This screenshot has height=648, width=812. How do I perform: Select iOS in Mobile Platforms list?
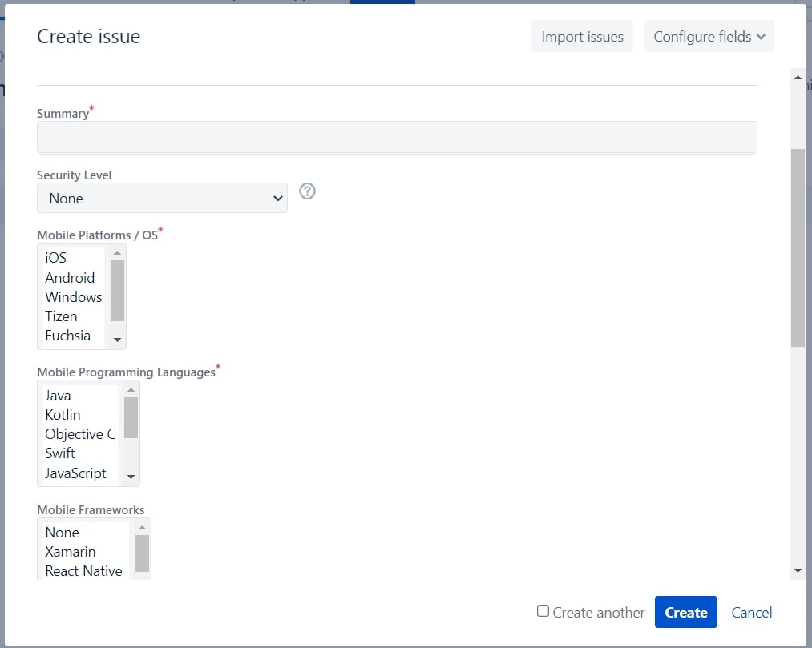[55, 258]
